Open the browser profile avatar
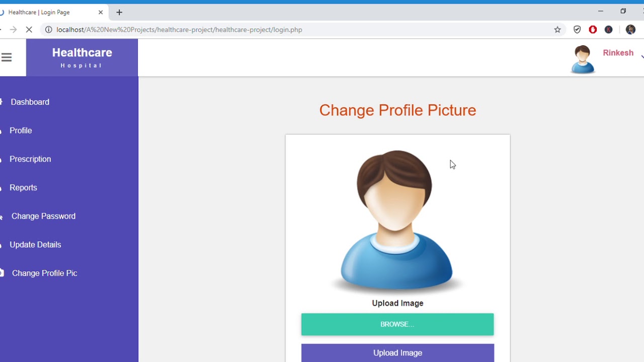The height and width of the screenshot is (362, 644). pos(630,30)
